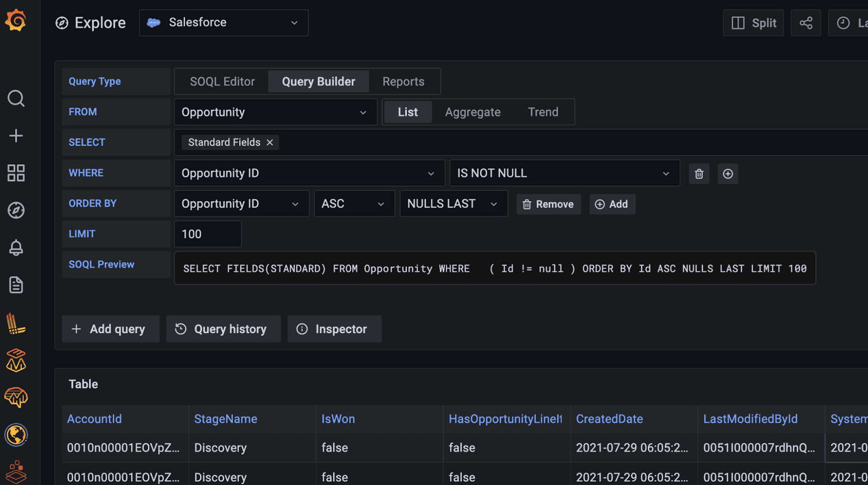Screen dimensions: 868x485
Task: Open the Explore compass icon in sidebar
Action: (16, 210)
